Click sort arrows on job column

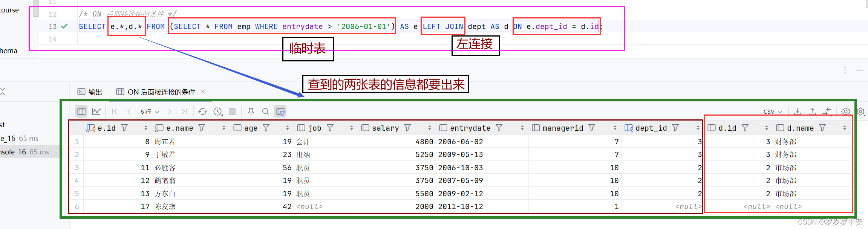(352, 128)
